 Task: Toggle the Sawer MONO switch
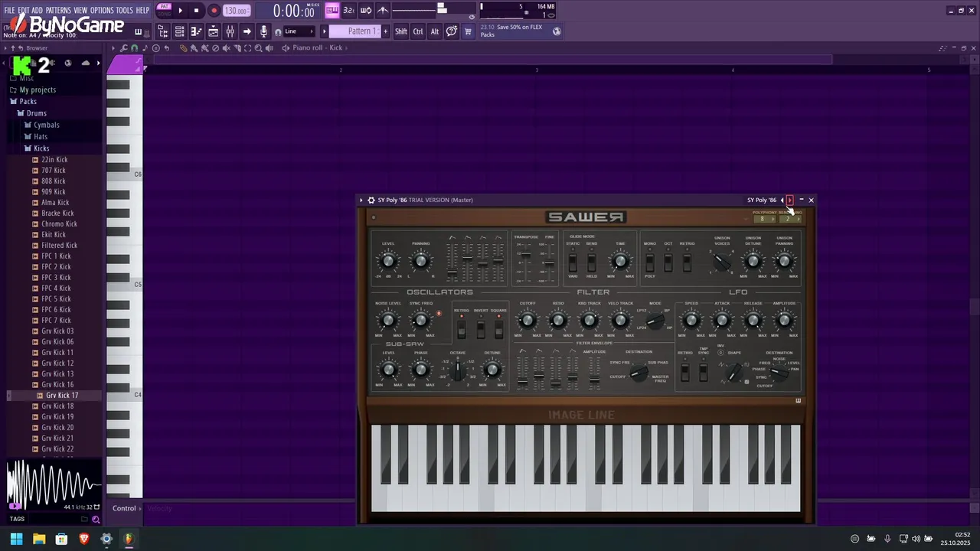[649, 264]
